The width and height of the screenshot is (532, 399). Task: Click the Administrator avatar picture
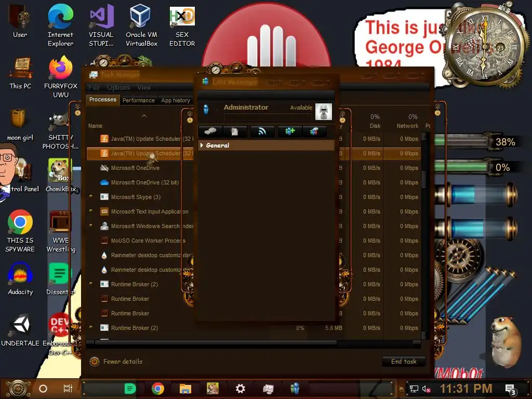[x=323, y=111]
